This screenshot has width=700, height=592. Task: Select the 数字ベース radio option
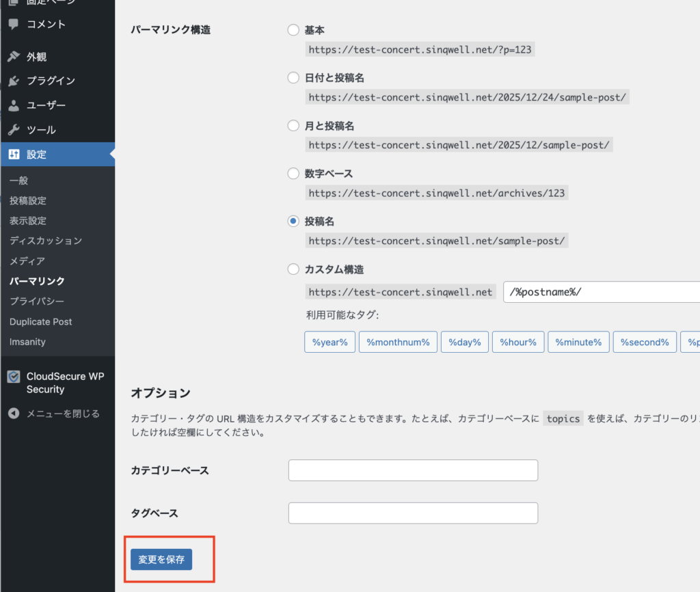tap(293, 174)
